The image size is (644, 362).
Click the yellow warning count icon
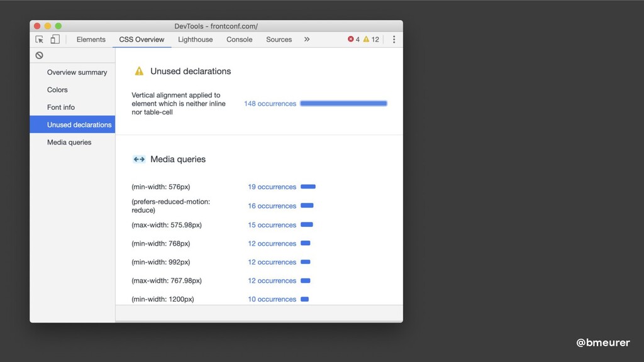[x=366, y=39]
